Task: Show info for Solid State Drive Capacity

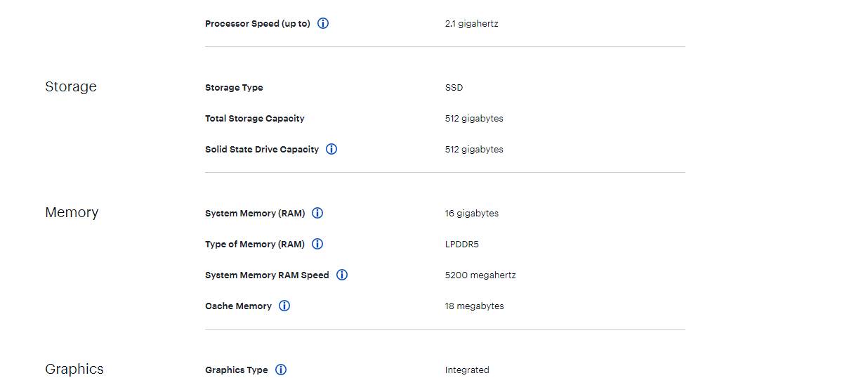Action: [331, 149]
